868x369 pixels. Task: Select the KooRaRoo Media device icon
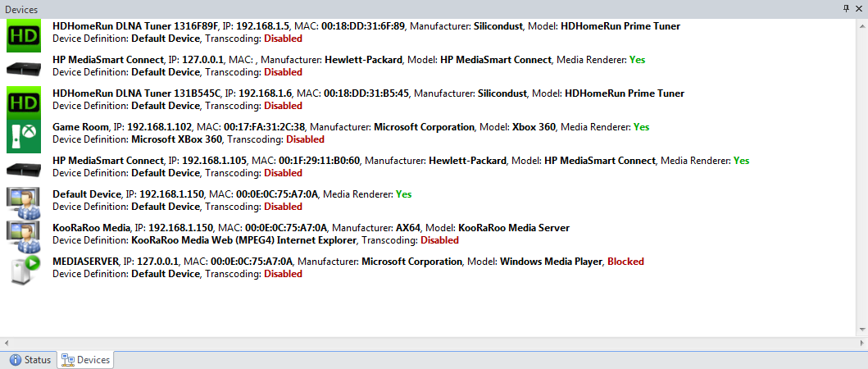22,237
